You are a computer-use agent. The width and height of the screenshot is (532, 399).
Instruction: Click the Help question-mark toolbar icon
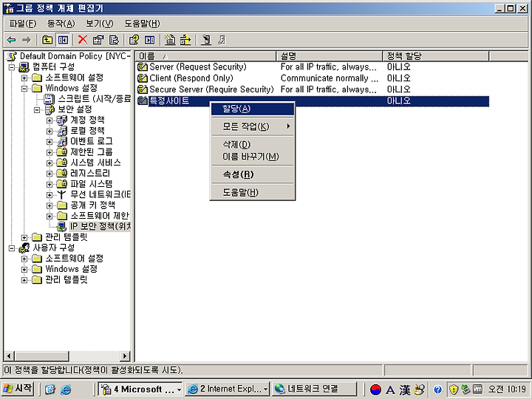[134, 40]
